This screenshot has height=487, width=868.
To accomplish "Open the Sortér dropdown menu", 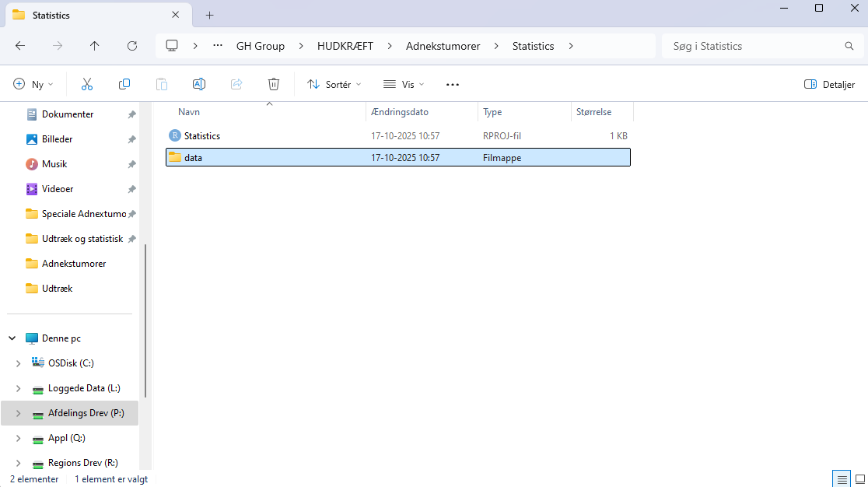I will (334, 84).
